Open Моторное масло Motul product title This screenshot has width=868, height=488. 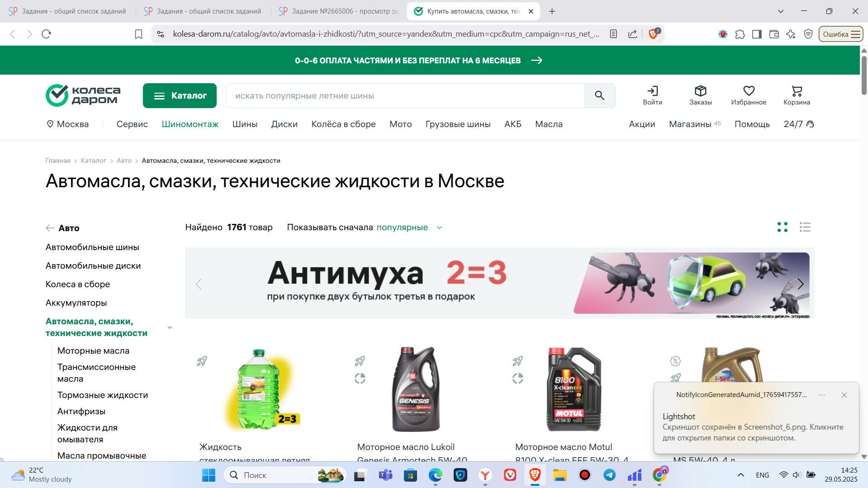click(571, 453)
